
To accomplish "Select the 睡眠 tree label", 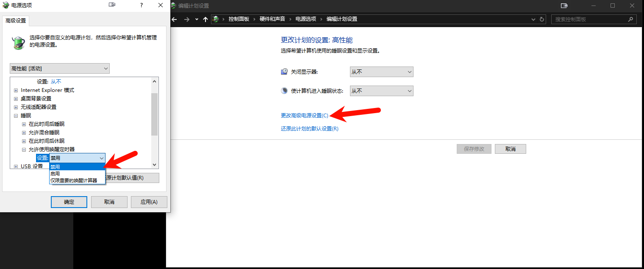I will (26, 116).
